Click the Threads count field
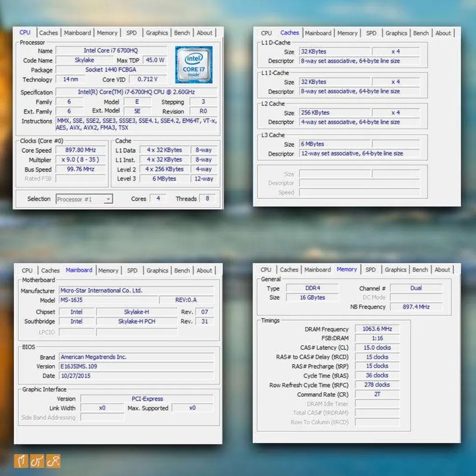 pyautogui.click(x=207, y=198)
